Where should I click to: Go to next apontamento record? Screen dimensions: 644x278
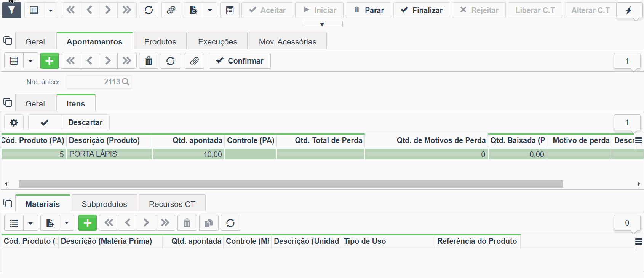coord(108,61)
